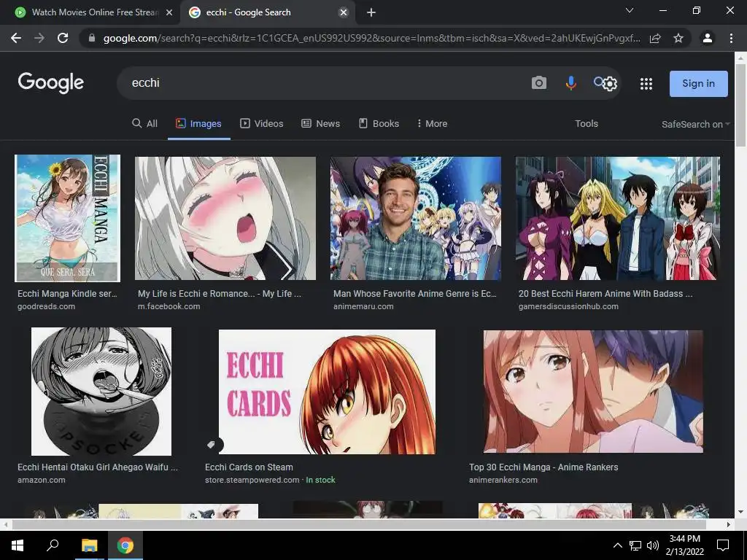Image resolution: width=747 pixels, height=560 pixels.
Task: Open the m.facebook.com result link
Action: [x=169, y=306]
